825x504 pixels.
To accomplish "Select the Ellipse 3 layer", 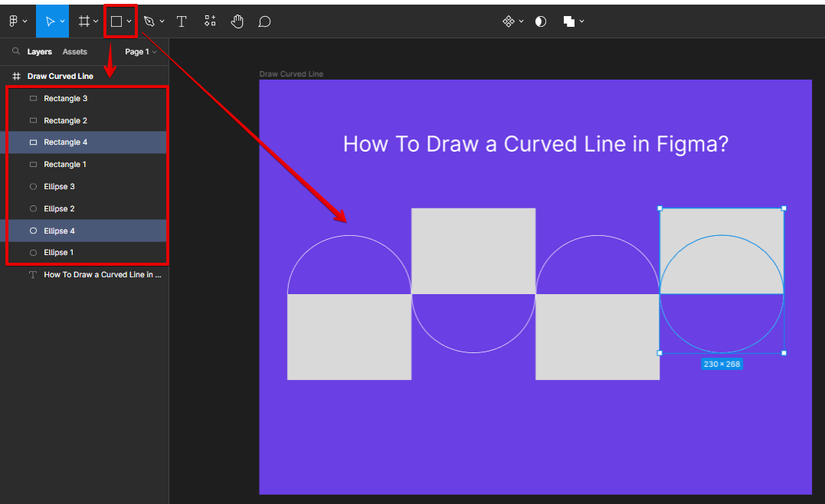I will [x=59, y=187].
